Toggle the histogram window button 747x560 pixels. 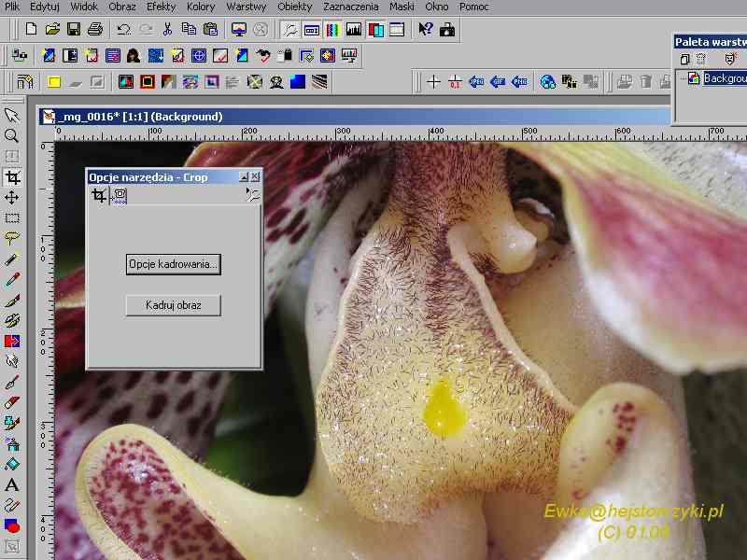pos(354,30)
